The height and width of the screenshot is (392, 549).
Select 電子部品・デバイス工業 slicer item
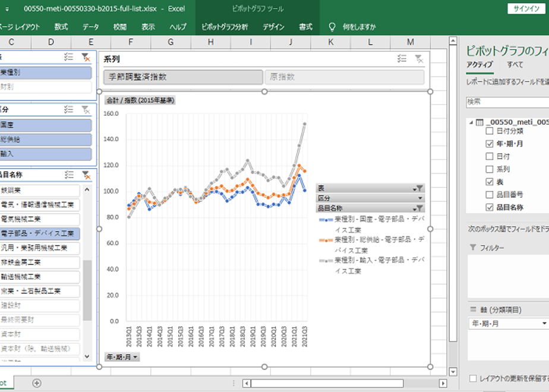[40, 234]
